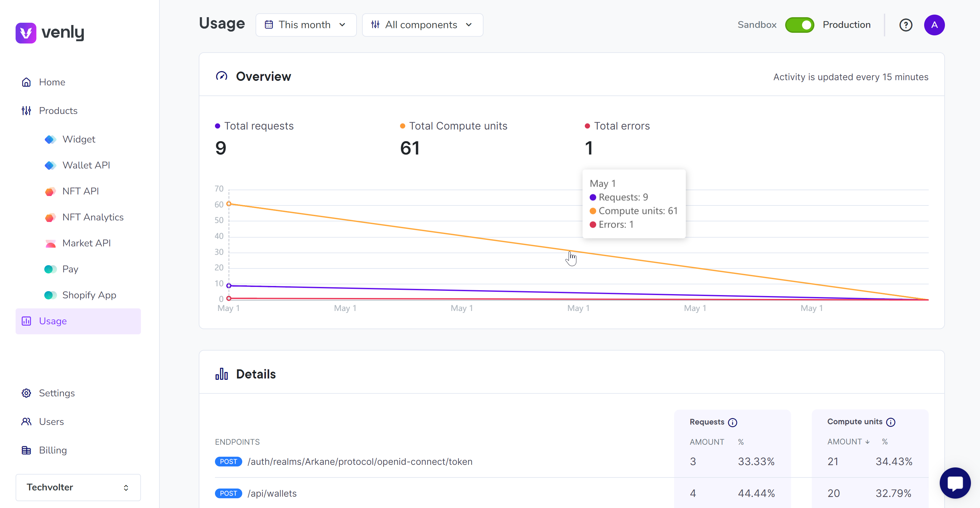
Task: Click the /auth/realms/Arkane/protocol/openid-connect/token endpoint
Action: click(360, 461)
